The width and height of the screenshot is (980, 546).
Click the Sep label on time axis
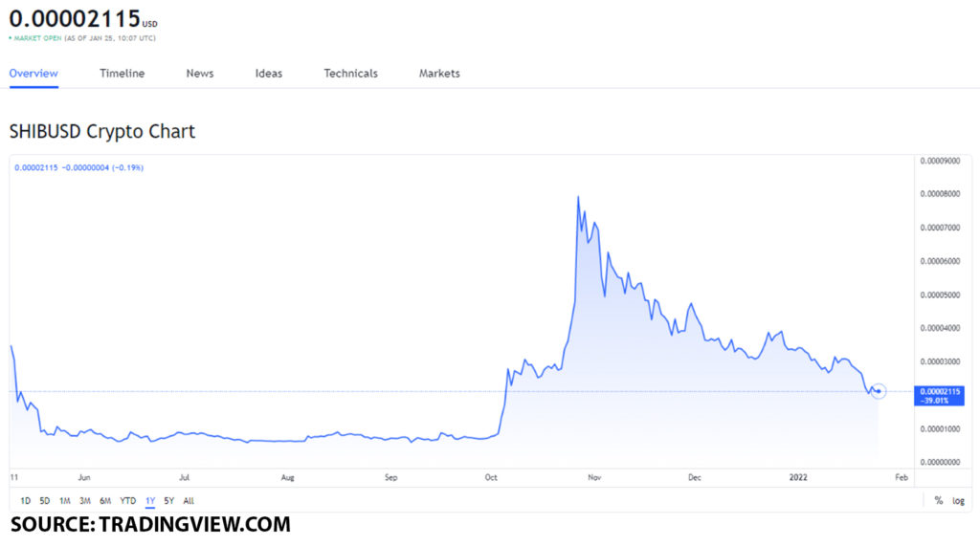pos(390,477)
